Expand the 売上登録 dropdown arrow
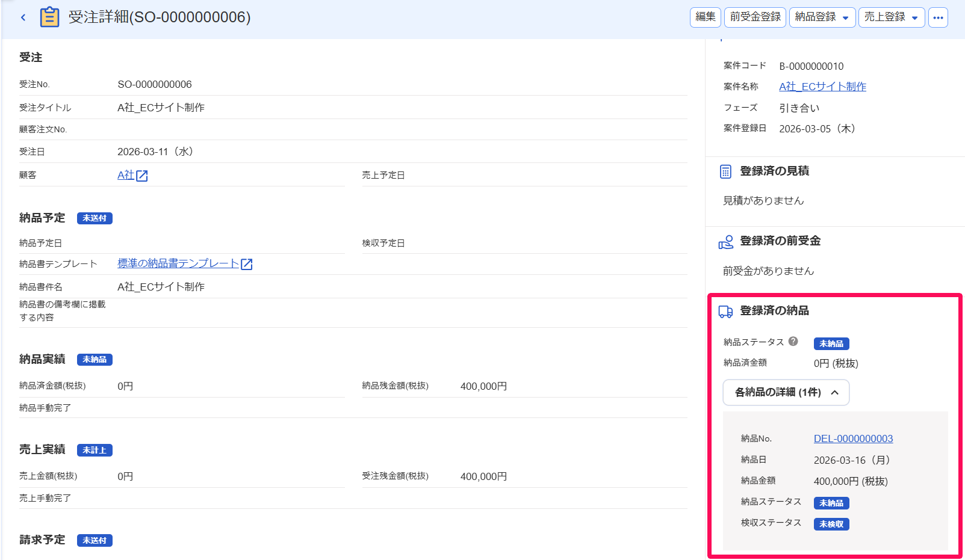Viewport: 965px width, 560px height. click(x=914, y=18)
